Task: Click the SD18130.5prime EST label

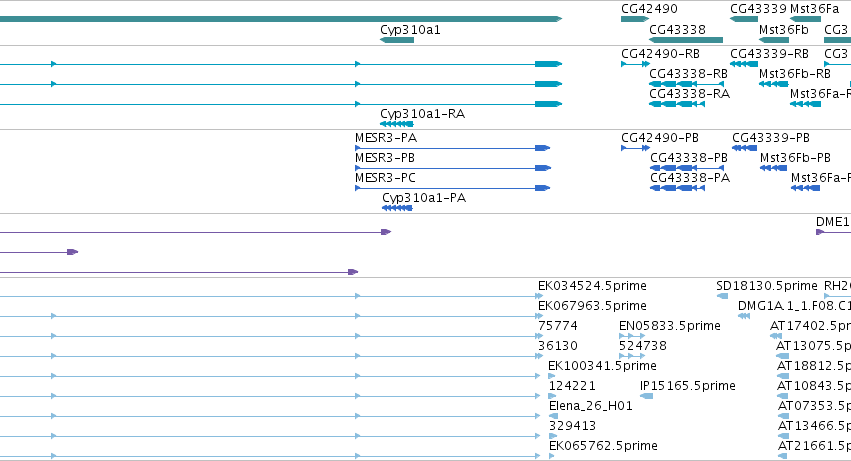Action: click(x=766, y=286)
